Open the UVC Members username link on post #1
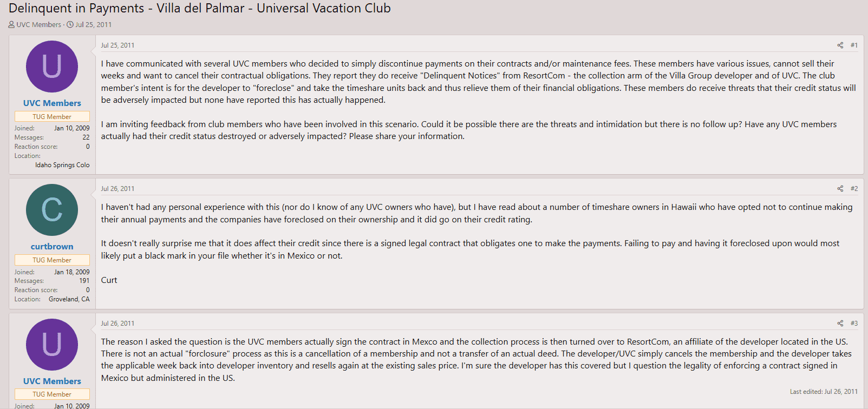The width and height of the screenshot is (868, 409). click(x=52, y=103)
